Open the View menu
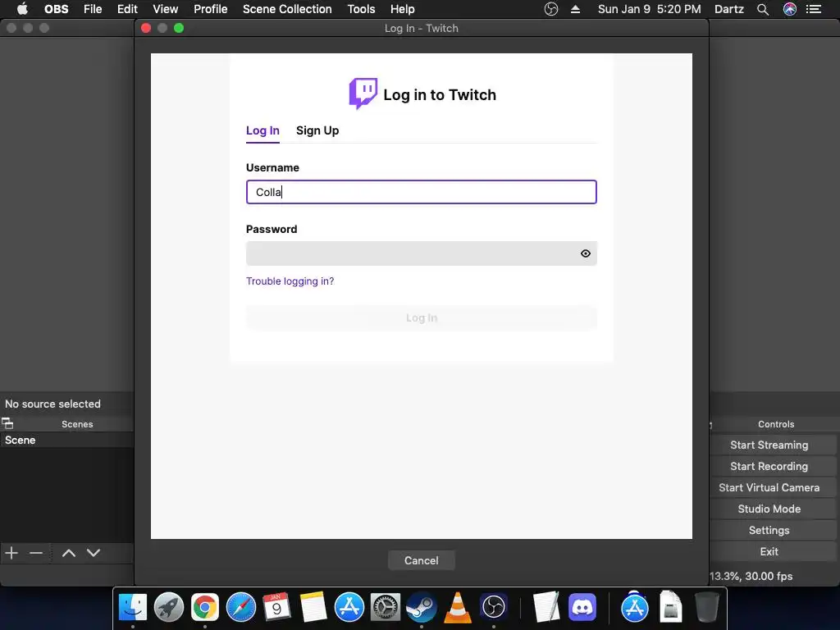The width and height of the screenshot is (840, 630). pyautogui.click(x=166, y=9)
